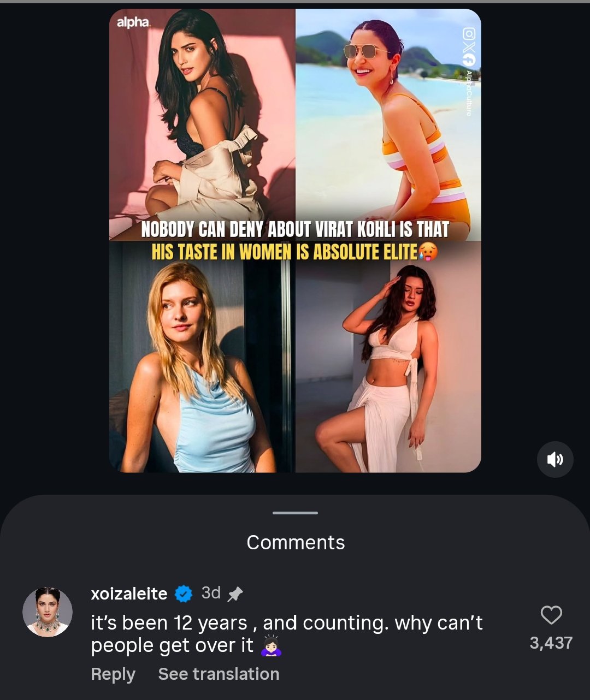The height and width of the screenshot is (700, 590).
Task: Click the 3d timestamp on the comment
Action: point(211,593)
